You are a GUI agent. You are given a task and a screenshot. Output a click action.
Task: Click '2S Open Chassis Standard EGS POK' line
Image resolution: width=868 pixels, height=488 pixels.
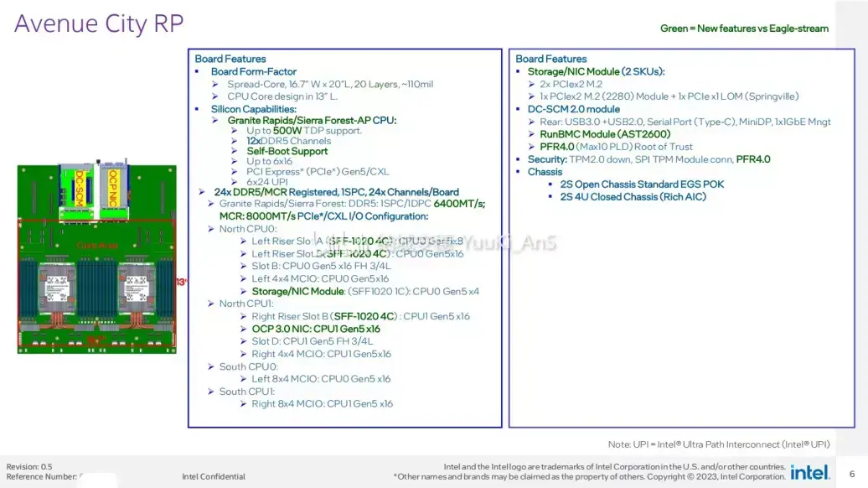[642, 184]
